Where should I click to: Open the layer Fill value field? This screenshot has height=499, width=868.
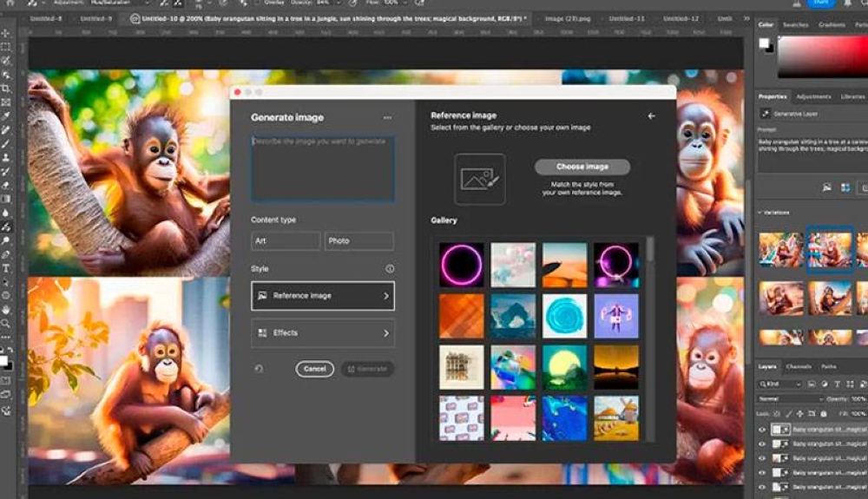[858, 414]
